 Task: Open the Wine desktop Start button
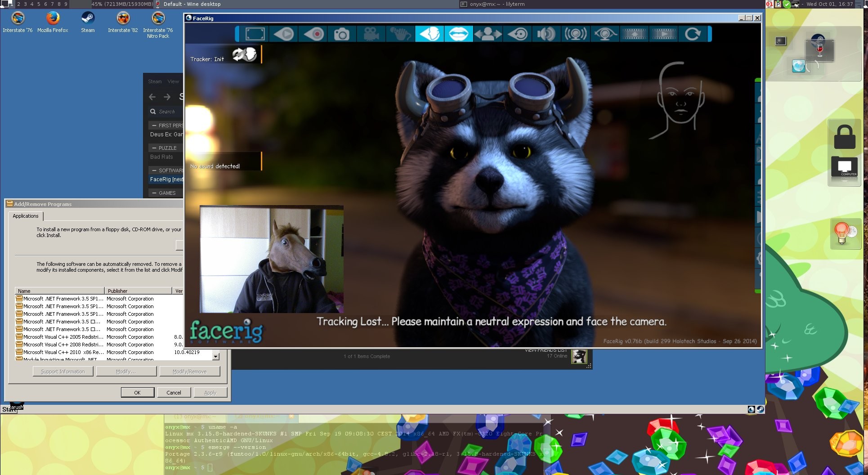pyautogui.click(x=9, y=409)
